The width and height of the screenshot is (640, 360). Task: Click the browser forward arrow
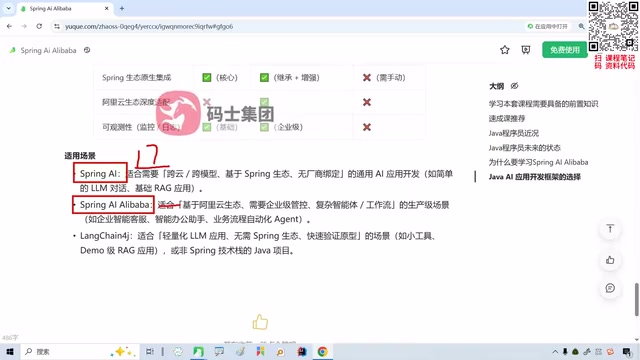tap(24, 26)
